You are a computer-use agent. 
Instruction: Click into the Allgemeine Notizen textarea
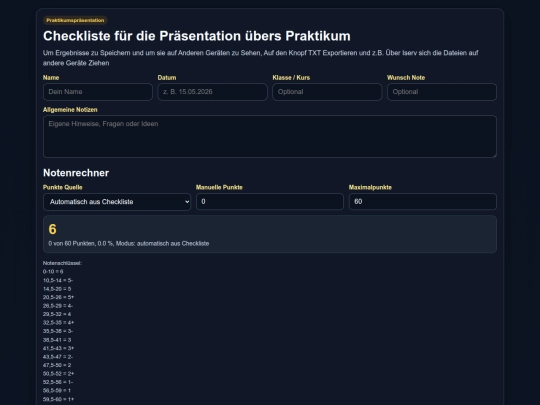[x=270, y=137]
